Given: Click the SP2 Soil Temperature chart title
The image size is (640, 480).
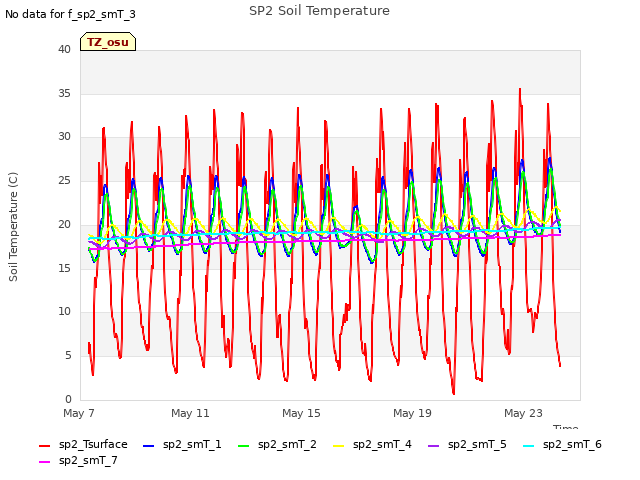Looking at the screenshot, I should 319,11.
